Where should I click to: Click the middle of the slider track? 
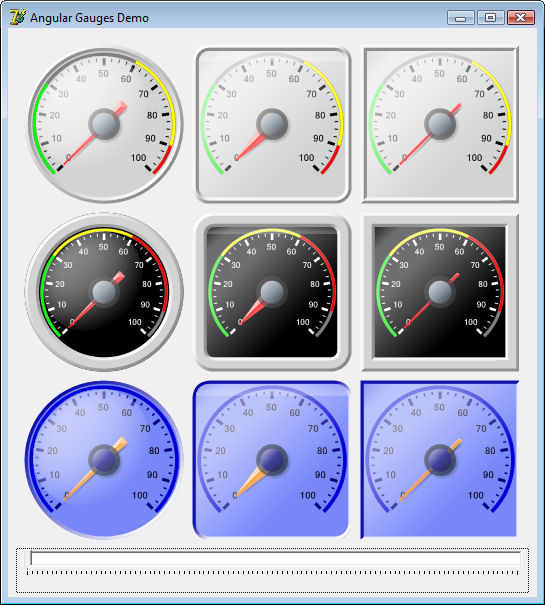tap(276, 558)
